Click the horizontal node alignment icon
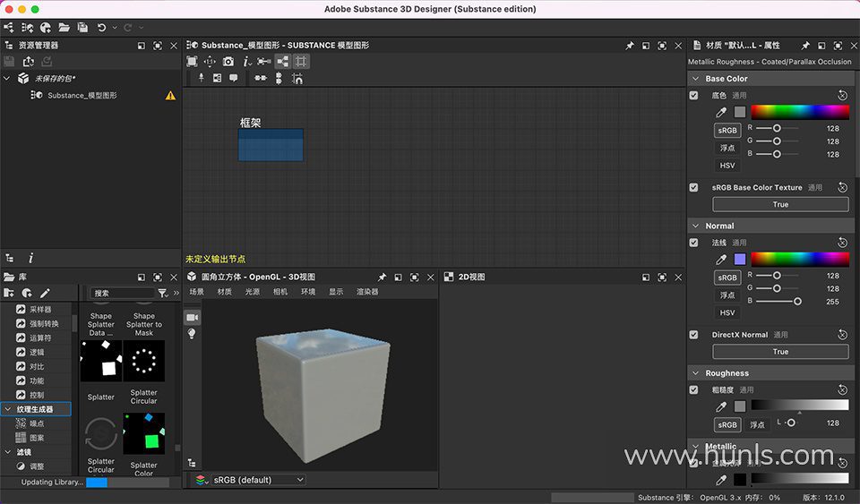 tap(261, 79)
